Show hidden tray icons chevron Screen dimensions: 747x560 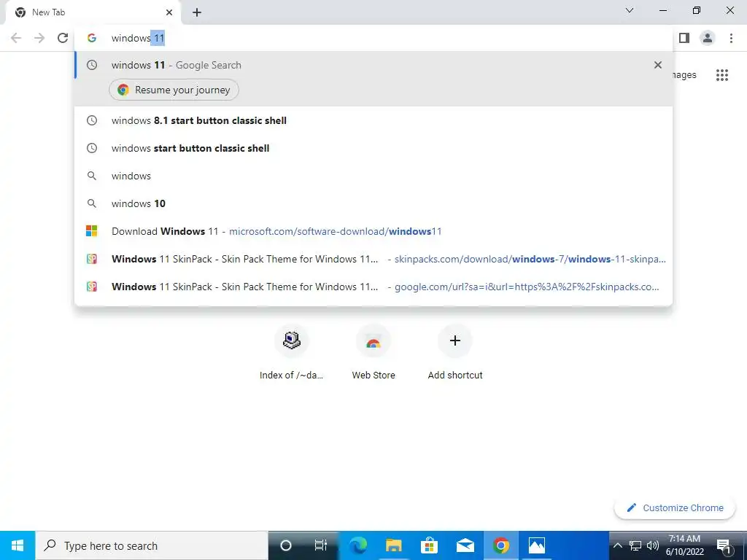[x=617, y=545]
